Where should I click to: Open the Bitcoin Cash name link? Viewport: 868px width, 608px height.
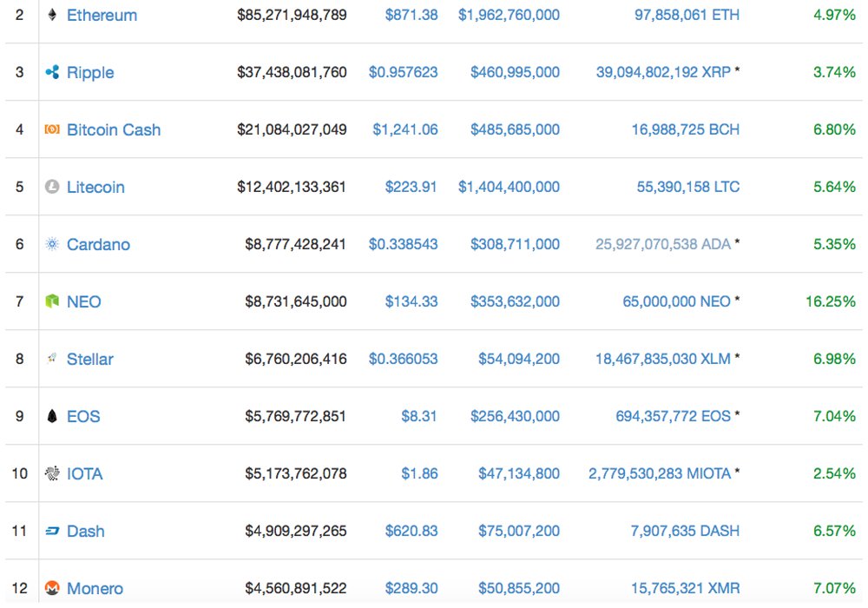[x=114, y=129]
